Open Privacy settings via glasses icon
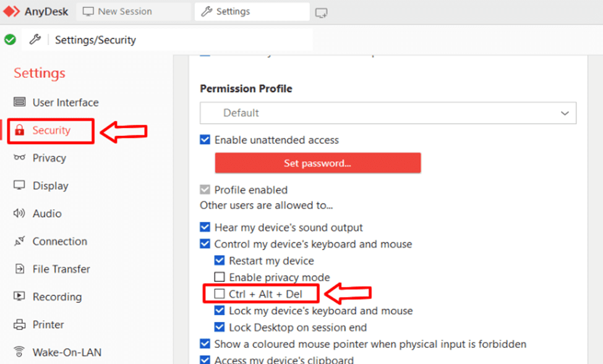This screenshot has width=603, height=364. pos(20,158)
